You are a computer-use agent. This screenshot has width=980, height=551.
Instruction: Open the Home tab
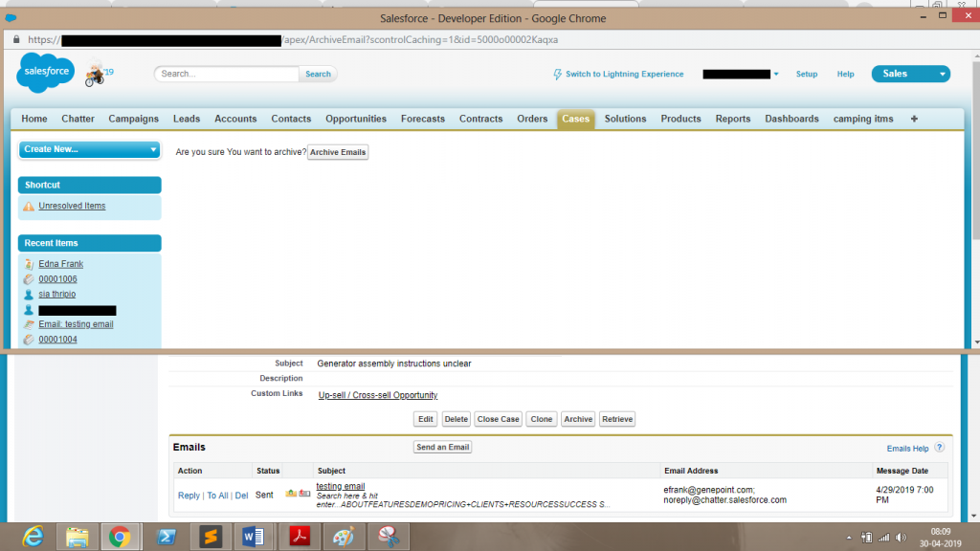pos(34,119)
